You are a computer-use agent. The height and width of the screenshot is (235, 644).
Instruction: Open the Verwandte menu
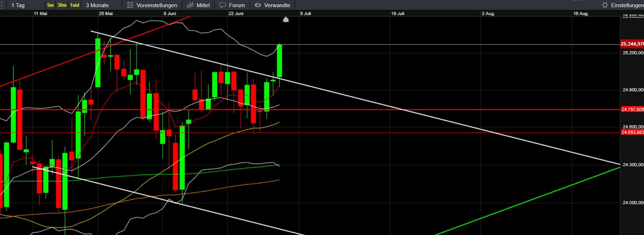272,5
